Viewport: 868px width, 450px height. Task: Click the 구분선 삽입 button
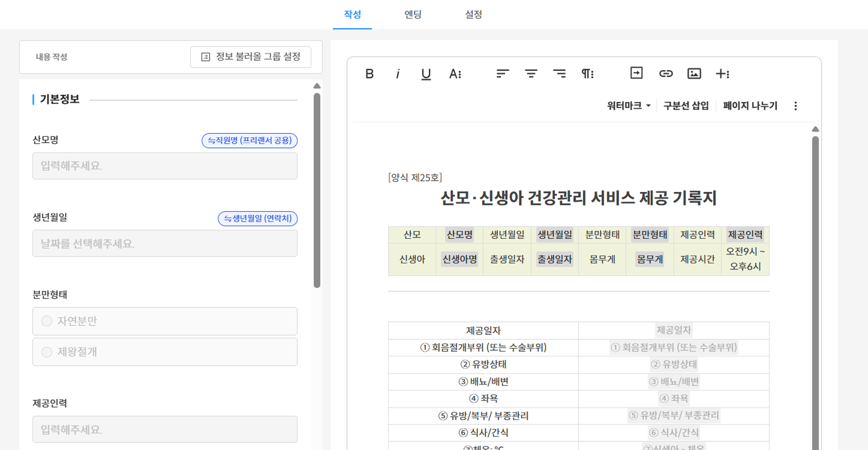[x=686, y=105]
